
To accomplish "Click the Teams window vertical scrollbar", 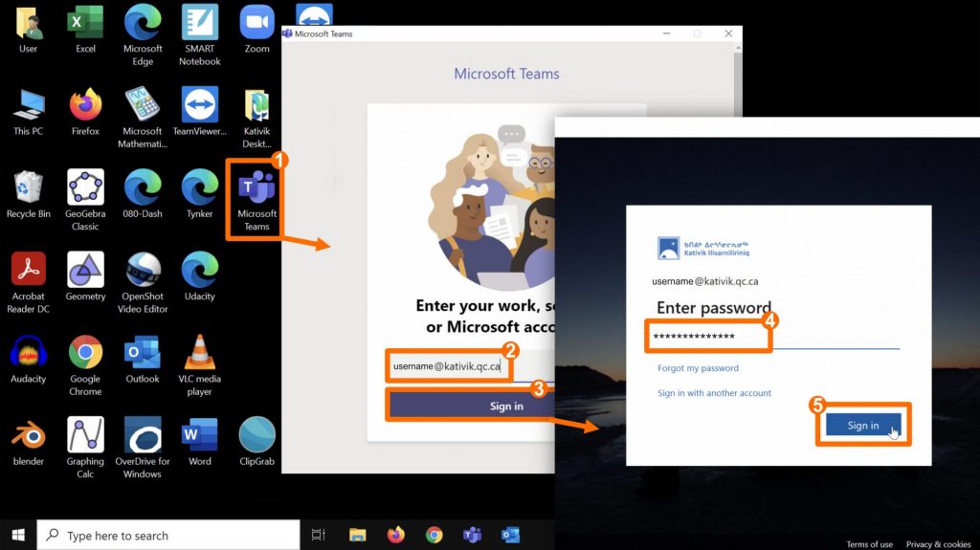I will click(738, 81).
